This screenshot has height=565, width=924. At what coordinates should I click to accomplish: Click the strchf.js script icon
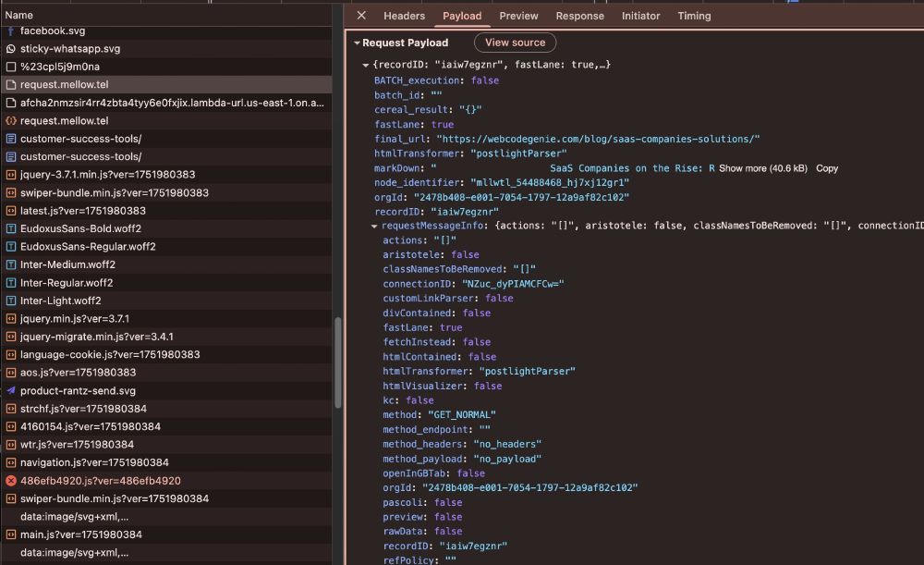(x=10, y=409)
